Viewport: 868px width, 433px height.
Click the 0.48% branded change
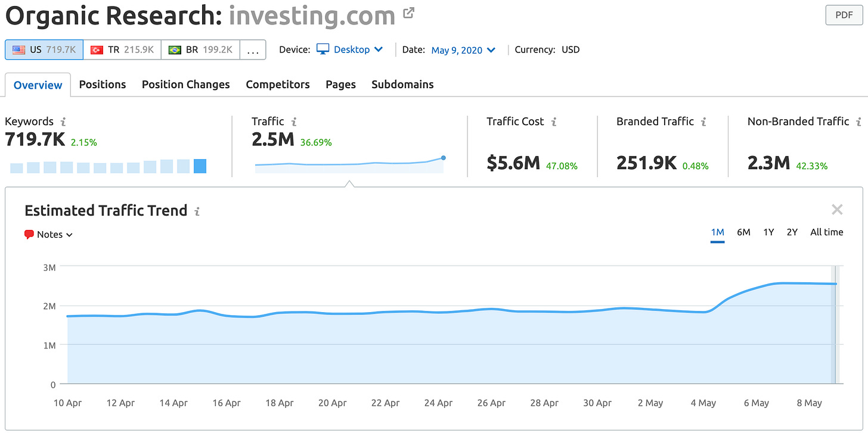[695, 166]
